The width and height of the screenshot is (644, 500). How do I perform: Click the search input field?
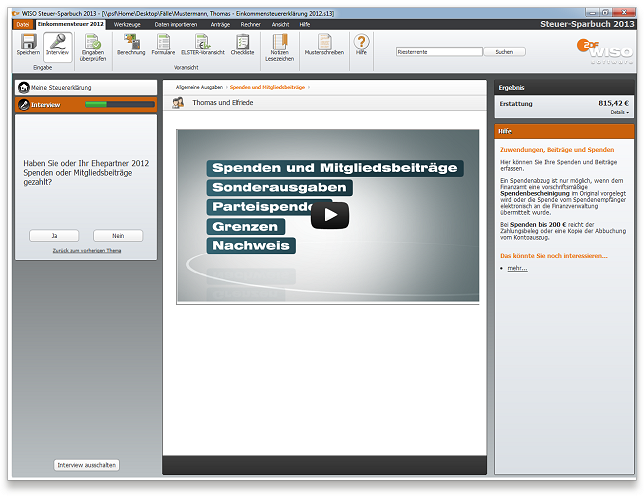pos(439,51)
